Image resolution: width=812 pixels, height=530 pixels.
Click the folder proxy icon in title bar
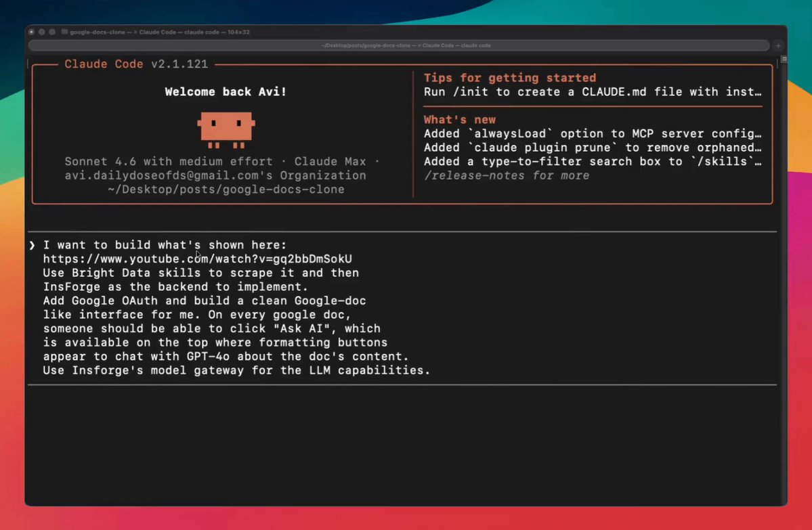65,32
